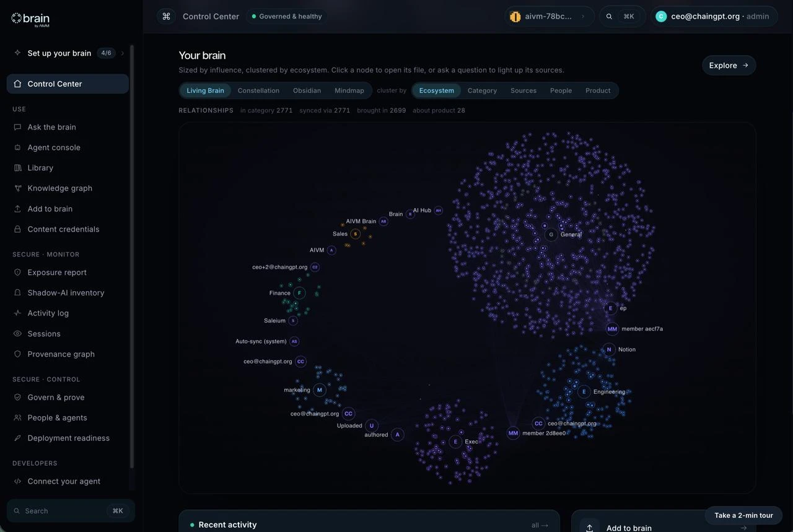Image resolution: width=793 pixels, height=532 pixels.
Task: Click the Finance node F in graph
Action: [300, 293]
